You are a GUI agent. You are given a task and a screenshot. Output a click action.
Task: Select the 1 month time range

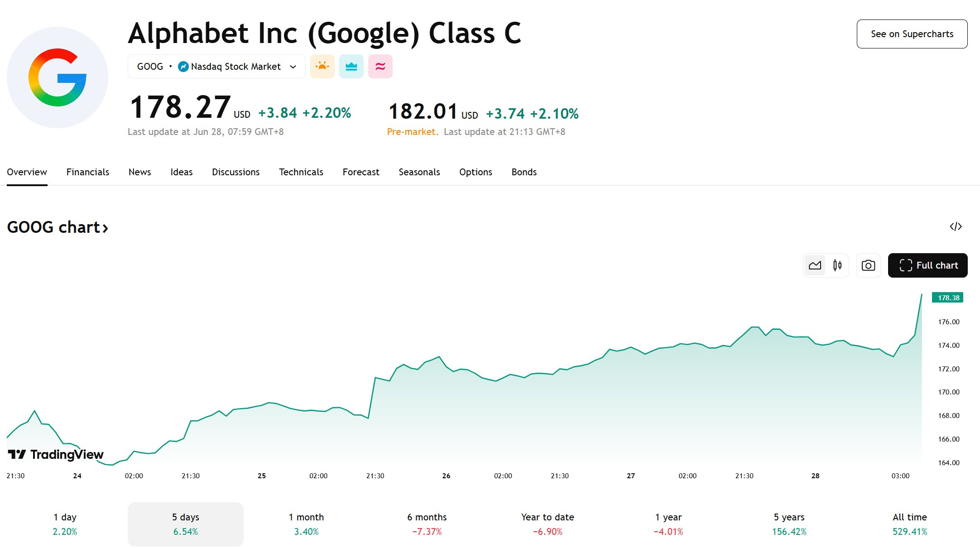[x=307, y=524]
